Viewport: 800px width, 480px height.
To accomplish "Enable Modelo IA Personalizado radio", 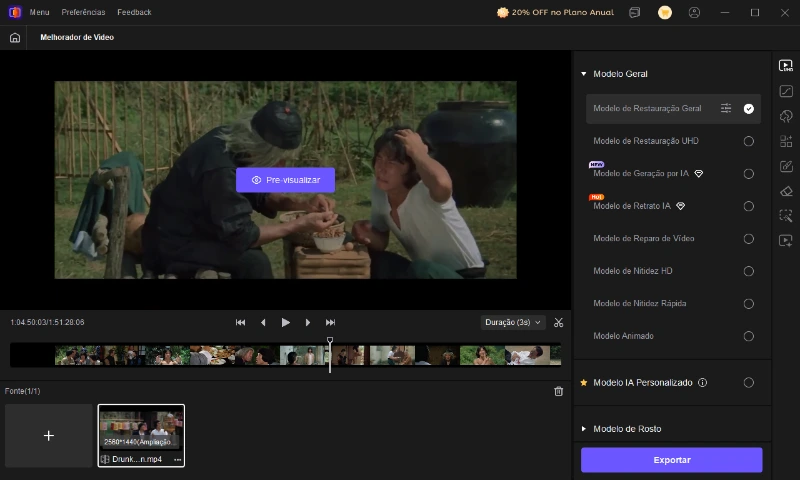I will tap(748, 383).
